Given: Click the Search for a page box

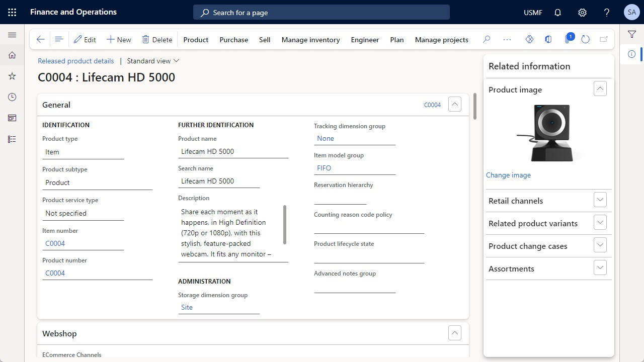Looking at the screenshot, I should [321, 13].
